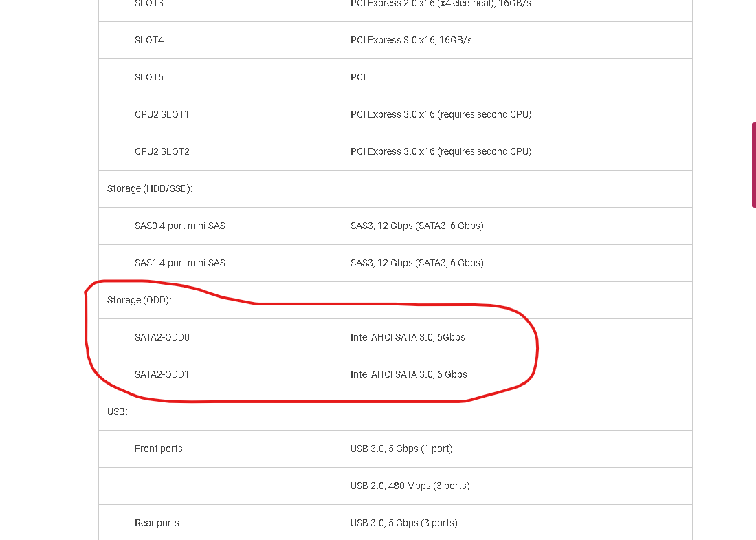Select PCI Express 3.0 x16, 16GB/s text
Screen dimensions: 756x540
(411, 40)
